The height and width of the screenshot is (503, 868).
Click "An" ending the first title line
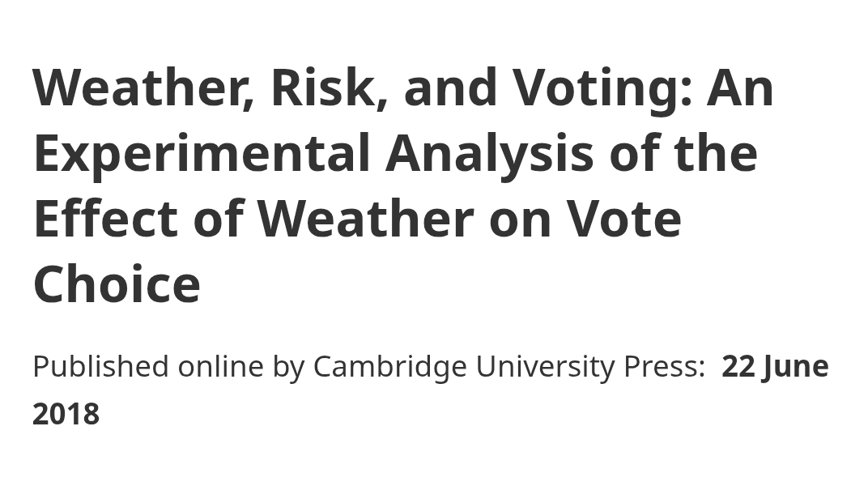coord(740,87)
